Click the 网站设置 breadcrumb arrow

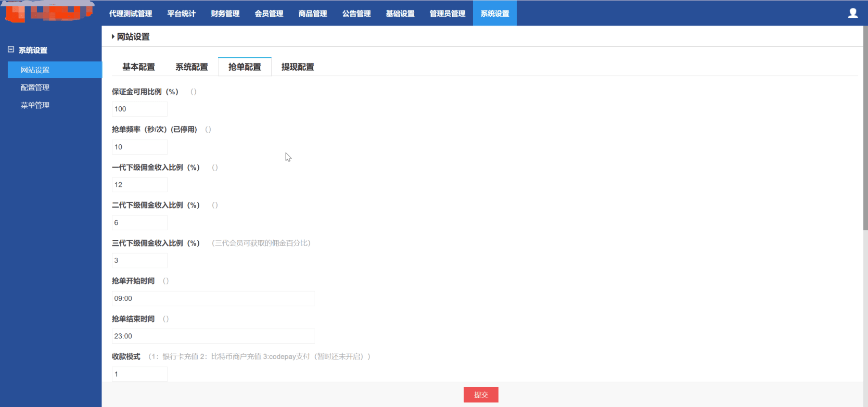(113, 37)
